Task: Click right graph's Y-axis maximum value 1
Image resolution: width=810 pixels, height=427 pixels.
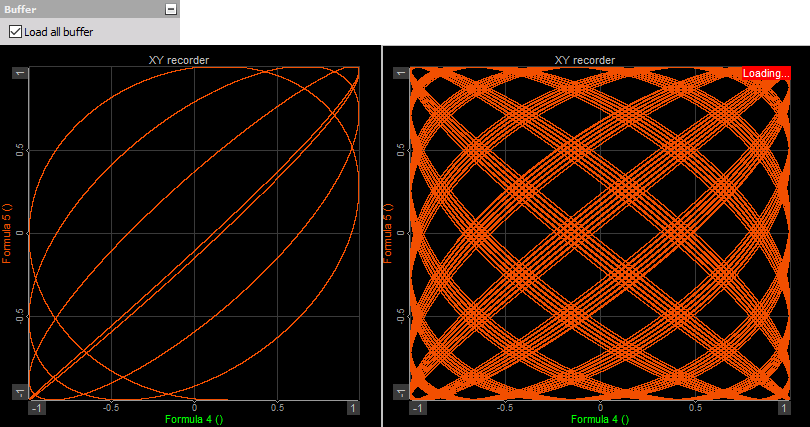Action: [401, 73]
